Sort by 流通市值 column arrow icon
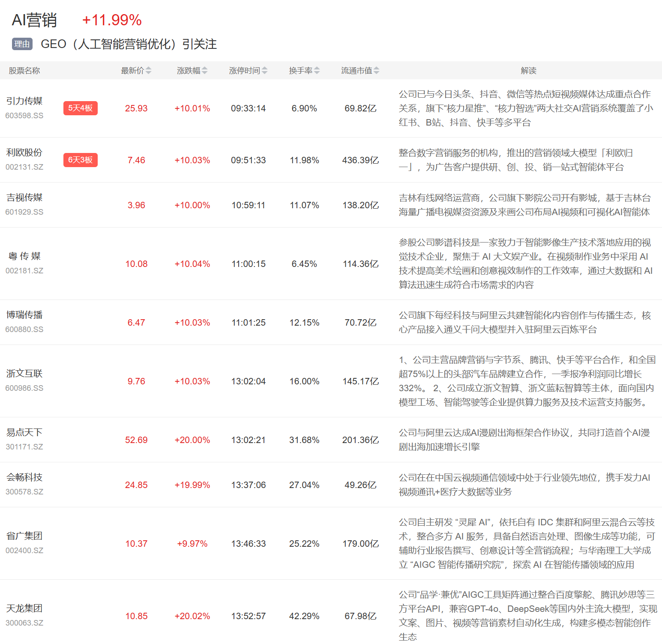The height and width of the screenshot is (644, 662). click(x=376, y=71)
